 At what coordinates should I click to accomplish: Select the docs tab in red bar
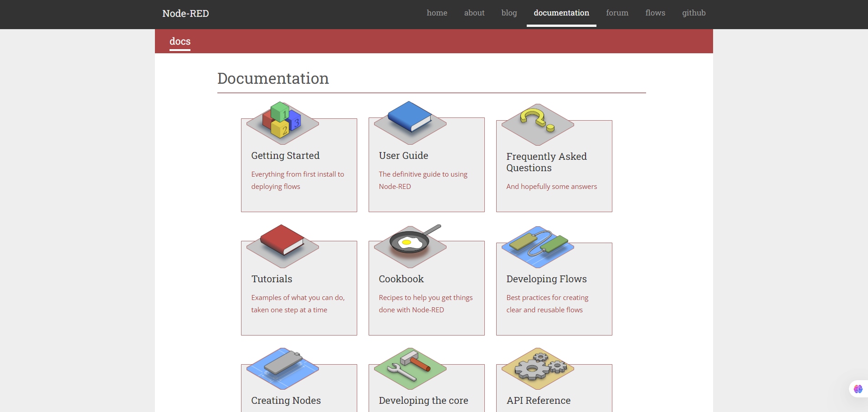click(x=180, y=41)
